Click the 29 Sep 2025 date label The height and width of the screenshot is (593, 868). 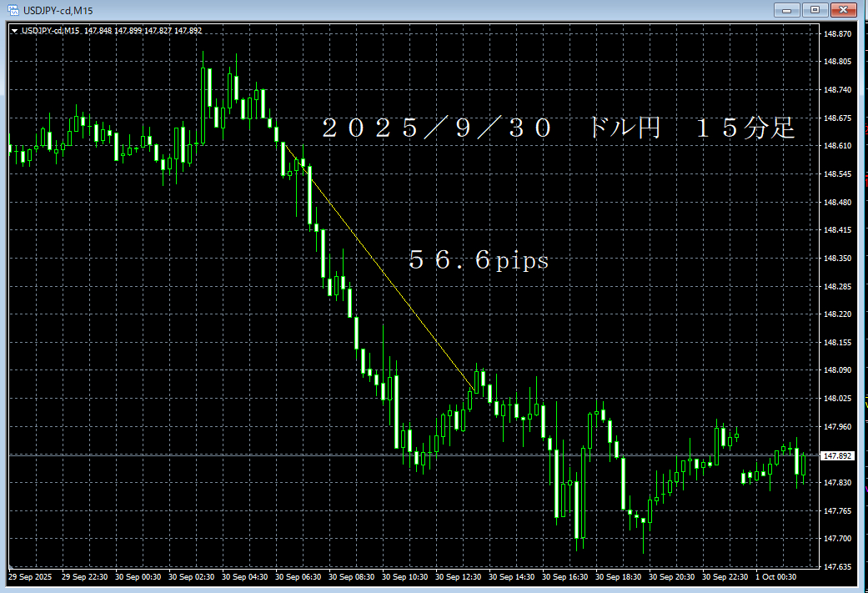pyautogui.click(x=29, y=576)
